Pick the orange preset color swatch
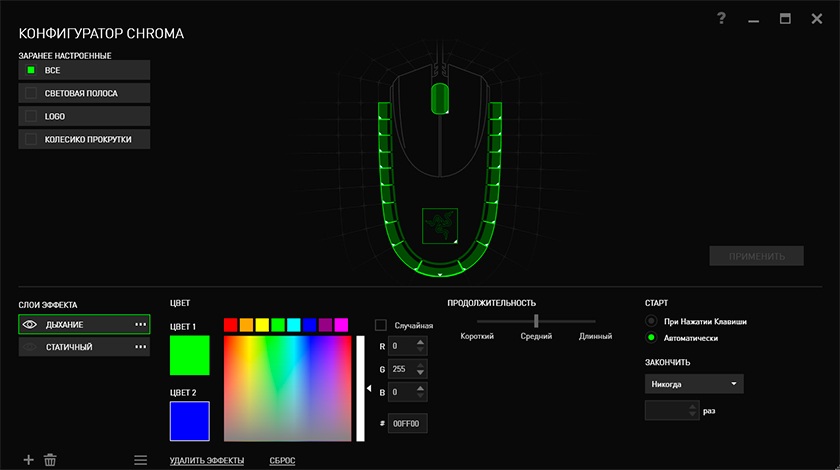Viewport: 840px width, 470px height. 246,325
